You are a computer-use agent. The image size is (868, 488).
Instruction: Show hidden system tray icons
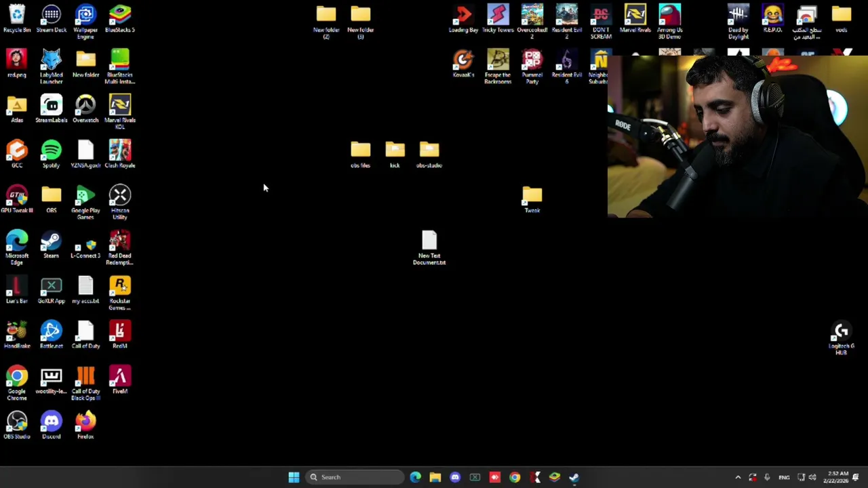[x=738, y=477]
